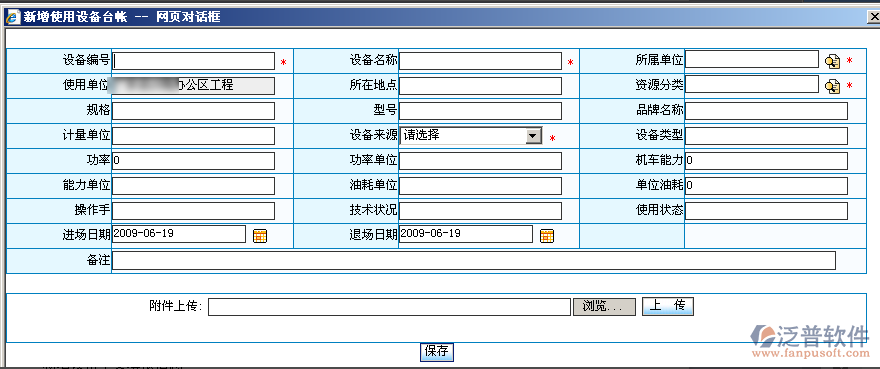Open lookup icon beside 所属单位 field
The height and width of the screenshot is (369, 880).
click(832, 61)
